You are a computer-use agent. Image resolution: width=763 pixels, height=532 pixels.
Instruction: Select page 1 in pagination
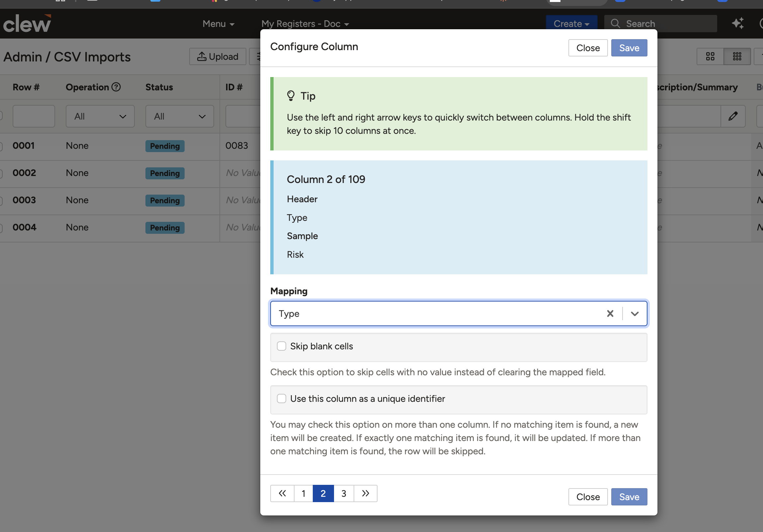click(303, 493)
